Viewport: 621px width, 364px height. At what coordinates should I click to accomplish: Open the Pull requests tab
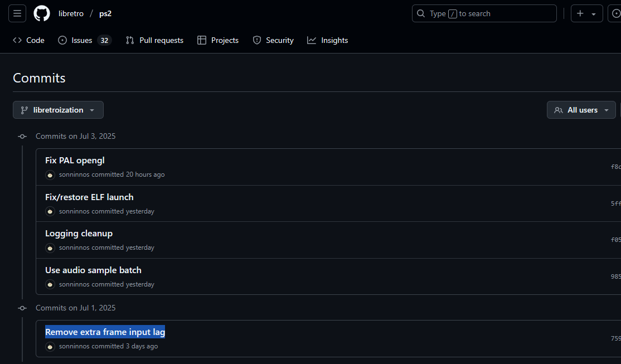pyautogui.click(x=154, y=40)
